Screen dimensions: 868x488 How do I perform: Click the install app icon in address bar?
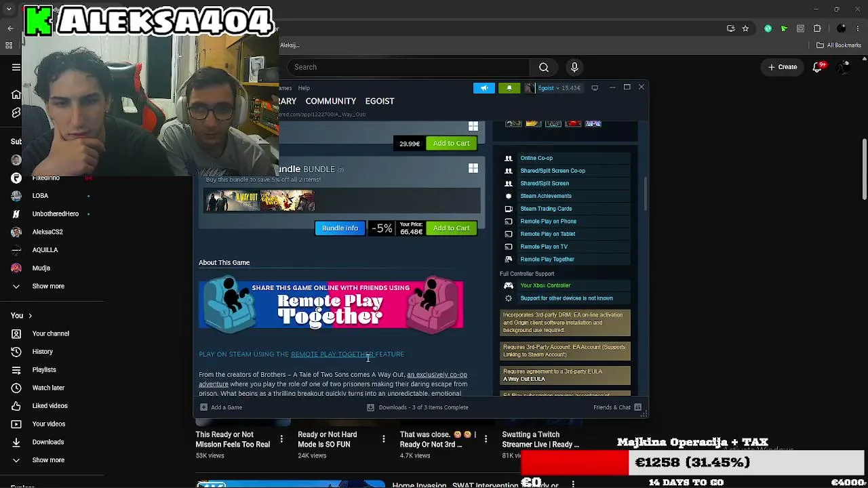[x=730, y=28]
